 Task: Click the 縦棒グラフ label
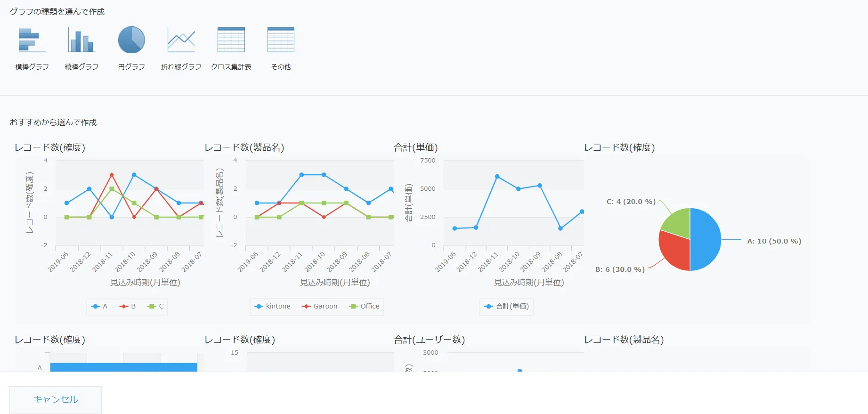pyautogui.click(x=82, y=67)
